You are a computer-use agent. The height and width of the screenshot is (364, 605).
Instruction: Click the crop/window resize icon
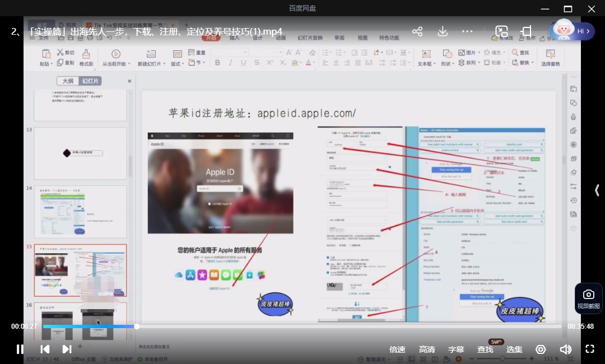(526, 31)
